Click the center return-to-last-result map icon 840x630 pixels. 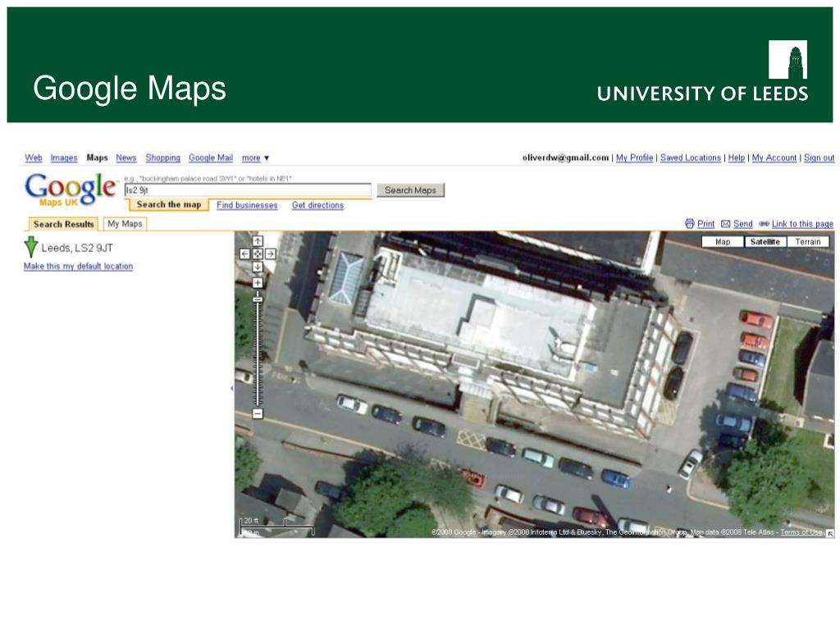258,254
